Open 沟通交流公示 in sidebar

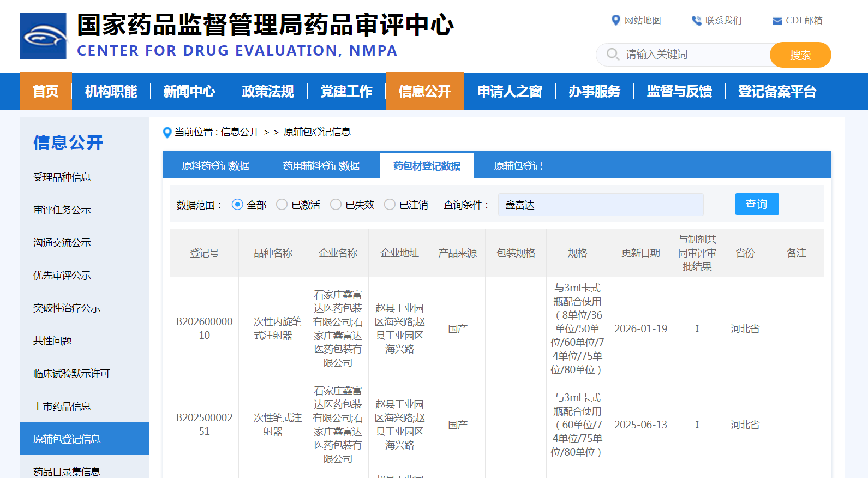pyautogui.click(x=85, y=242)
